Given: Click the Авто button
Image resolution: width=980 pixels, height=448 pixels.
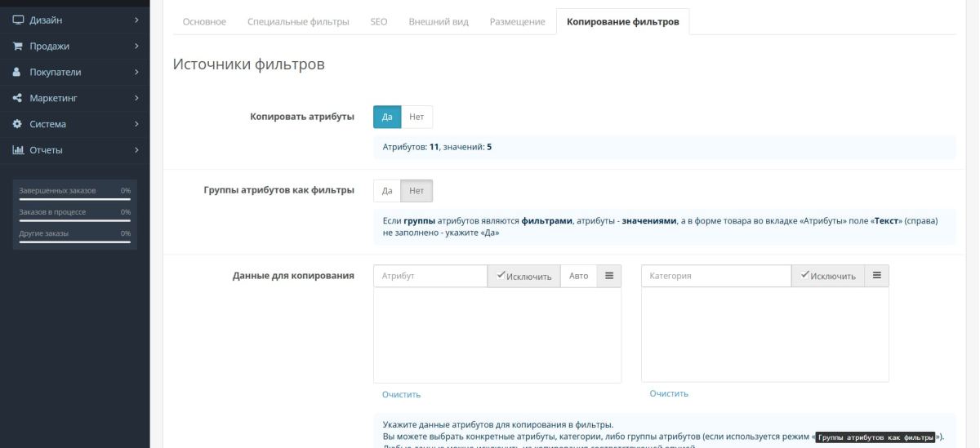Looking at the screenshot, I should pos(578,276).
